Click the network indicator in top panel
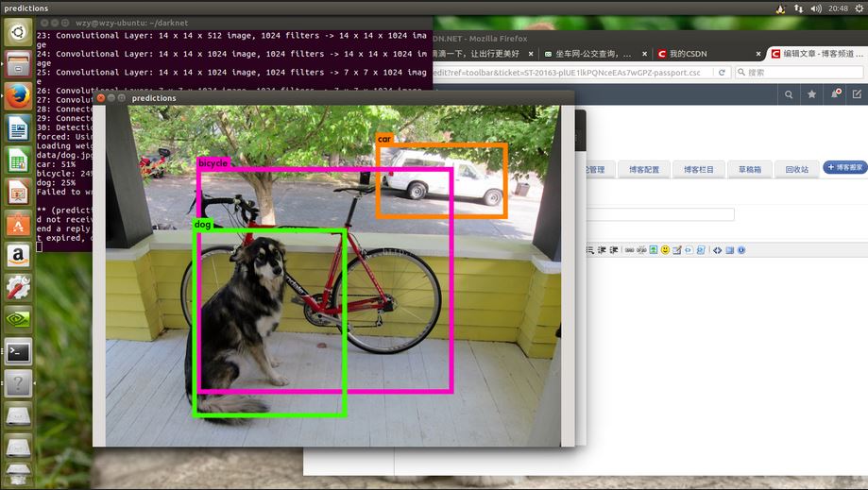This screenshot has width=868, height=490. (798, 8)
